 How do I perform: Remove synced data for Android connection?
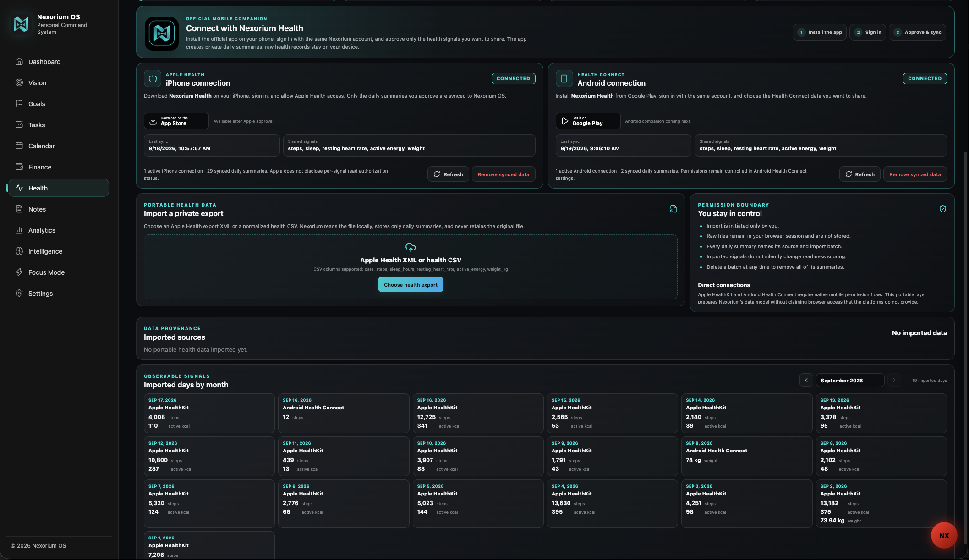tap(915, 174)
